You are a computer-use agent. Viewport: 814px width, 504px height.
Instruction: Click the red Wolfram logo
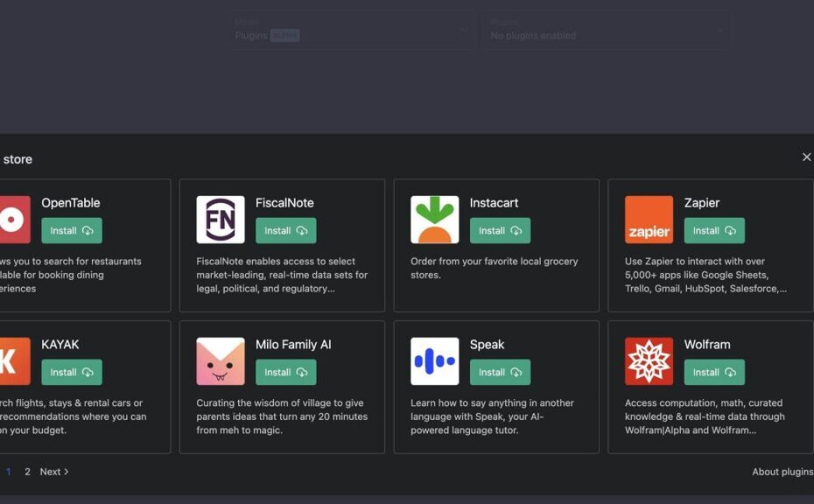(x=649, y=361)
